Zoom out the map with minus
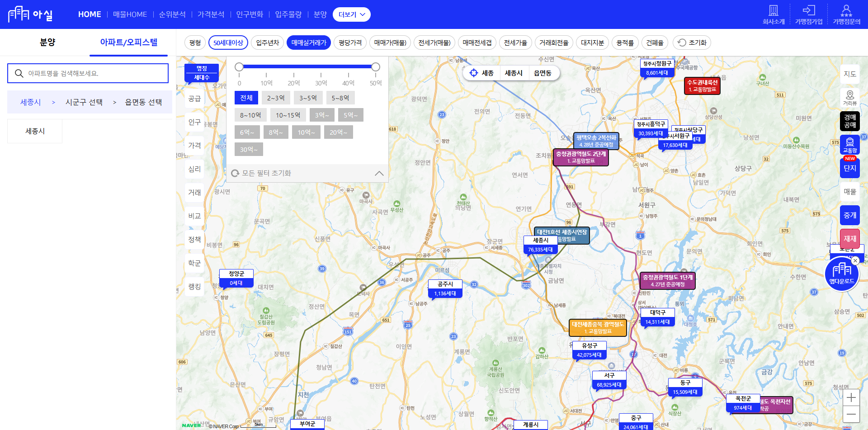868x430 pixels. point(851,414)
